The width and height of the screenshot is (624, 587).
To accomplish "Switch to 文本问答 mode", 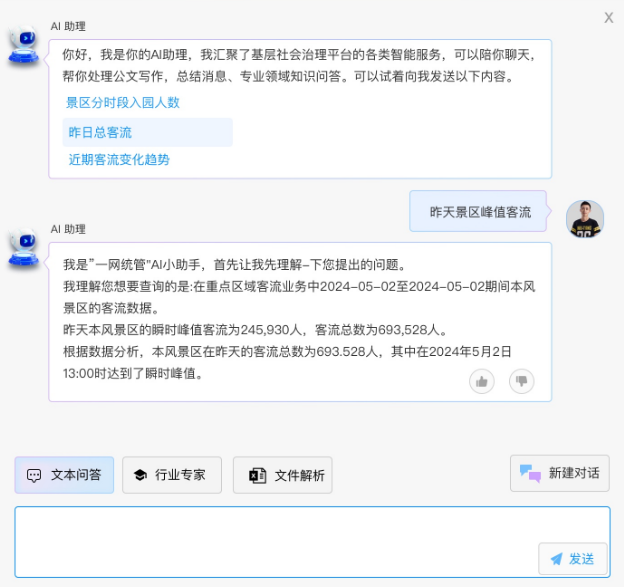I will 64,475.
